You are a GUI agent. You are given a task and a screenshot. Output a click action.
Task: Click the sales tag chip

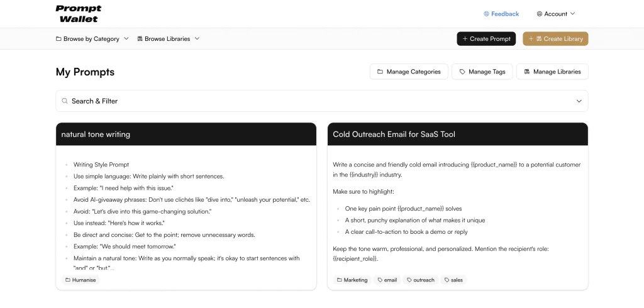pyautogui.click(x=453, y=280)
